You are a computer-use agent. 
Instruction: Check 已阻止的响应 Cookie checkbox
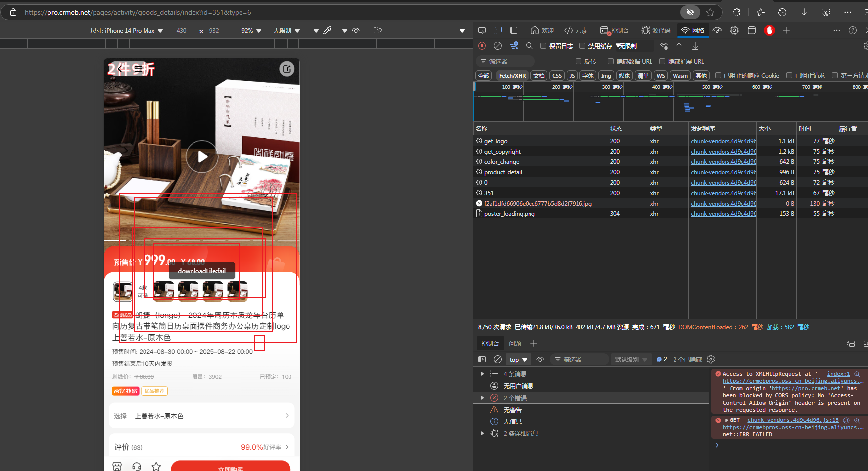[718, 75]
